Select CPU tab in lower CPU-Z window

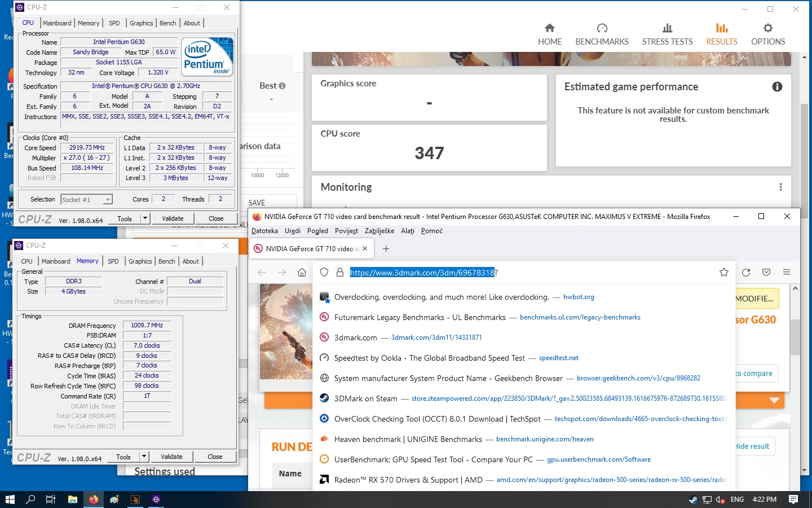(27, 261)
